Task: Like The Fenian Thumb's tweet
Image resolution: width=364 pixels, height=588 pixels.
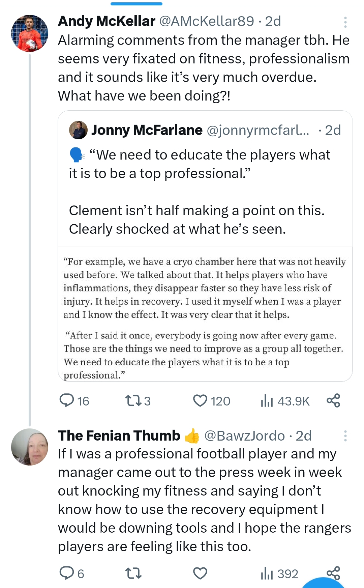Action: (200, 573)
